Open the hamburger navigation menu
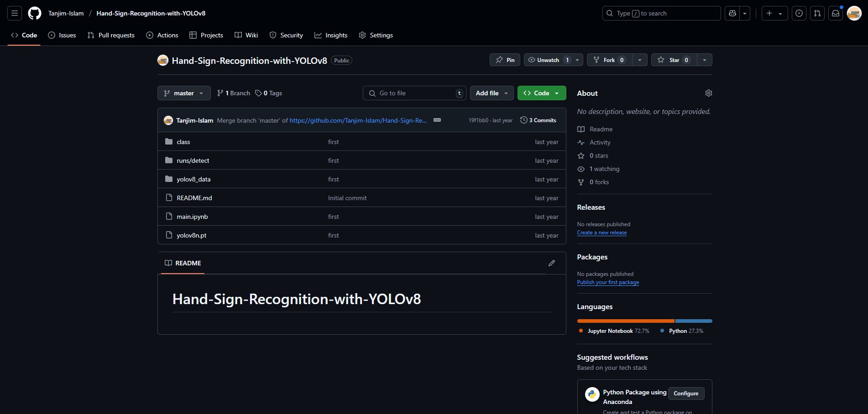868x414 pixels. pos(15,13)
